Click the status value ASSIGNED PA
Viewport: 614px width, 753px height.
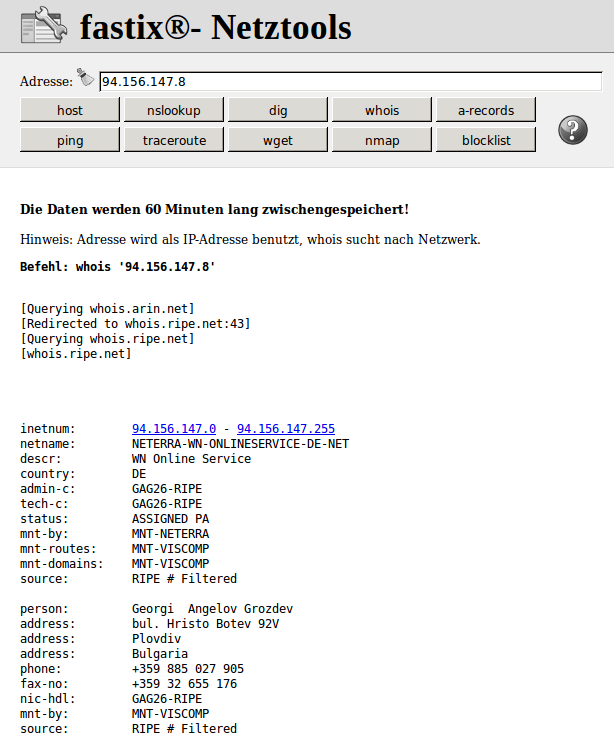pos(170,519)
